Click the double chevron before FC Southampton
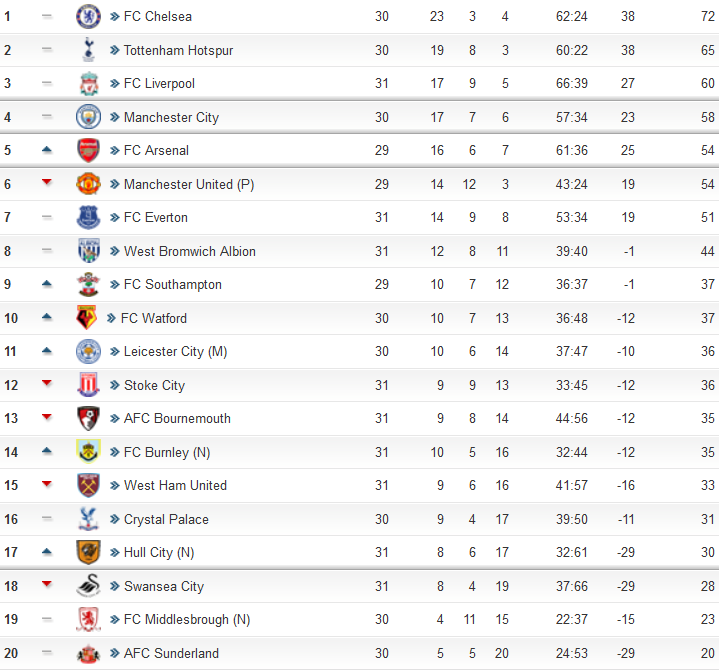This screenshot has height=672, width=719. click(x=115, y=285)
